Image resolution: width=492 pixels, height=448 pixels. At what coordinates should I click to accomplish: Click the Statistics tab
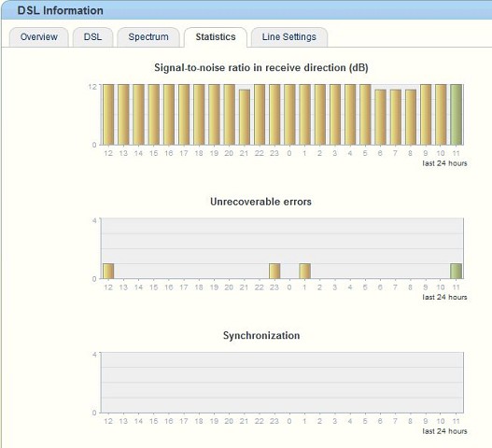tap(216, 37)
